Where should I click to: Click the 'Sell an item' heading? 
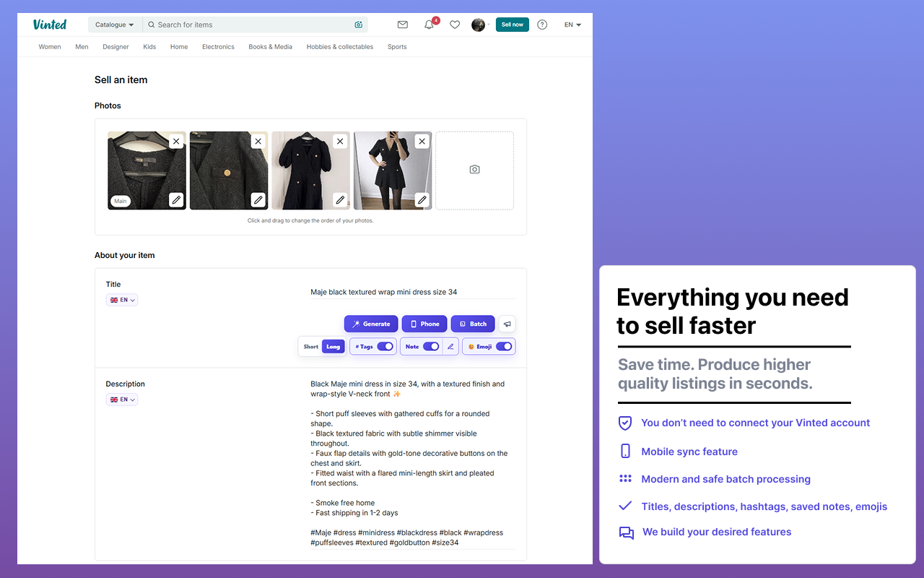[x=121, y=79]
